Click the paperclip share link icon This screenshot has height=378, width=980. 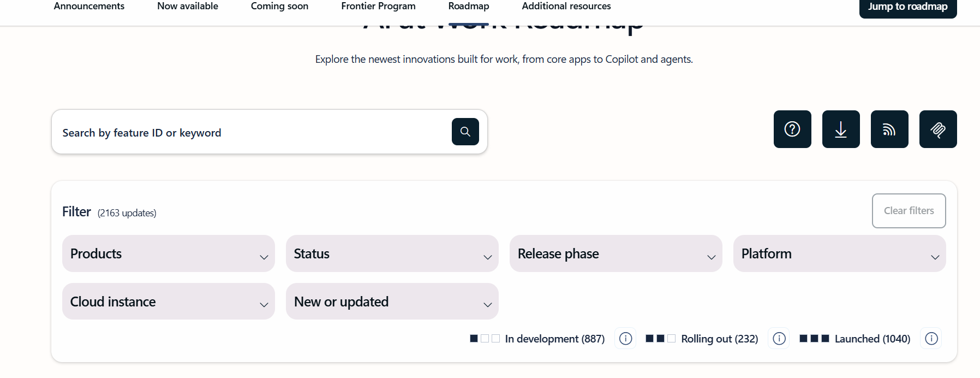coord(938,129)
